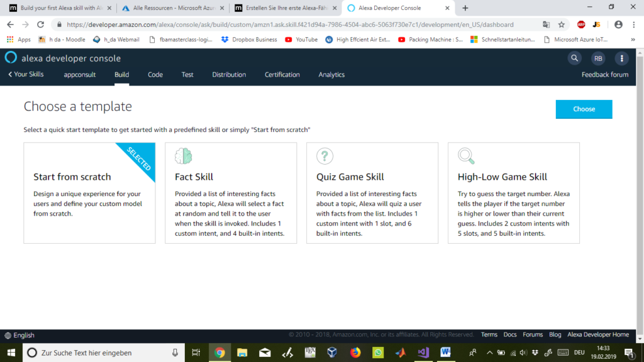The image size is (644, 362).
Task: Open the Windows Start menu
Action: 11,353
